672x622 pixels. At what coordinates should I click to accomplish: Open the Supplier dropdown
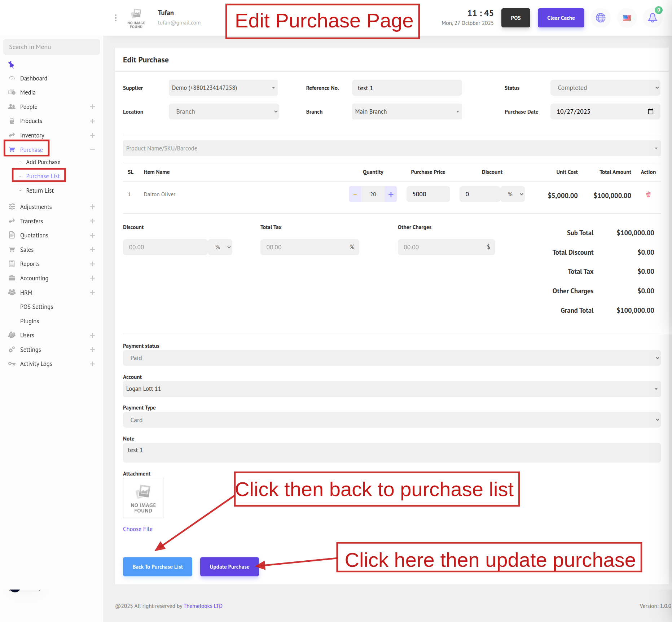click(223, 88)
